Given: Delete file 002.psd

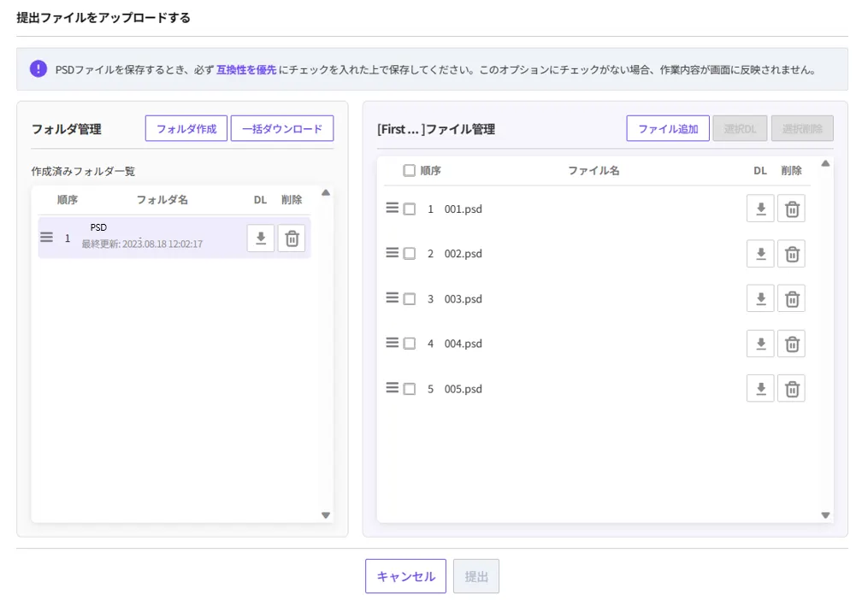Looking at the screenshot, I should tap(792, 254).
